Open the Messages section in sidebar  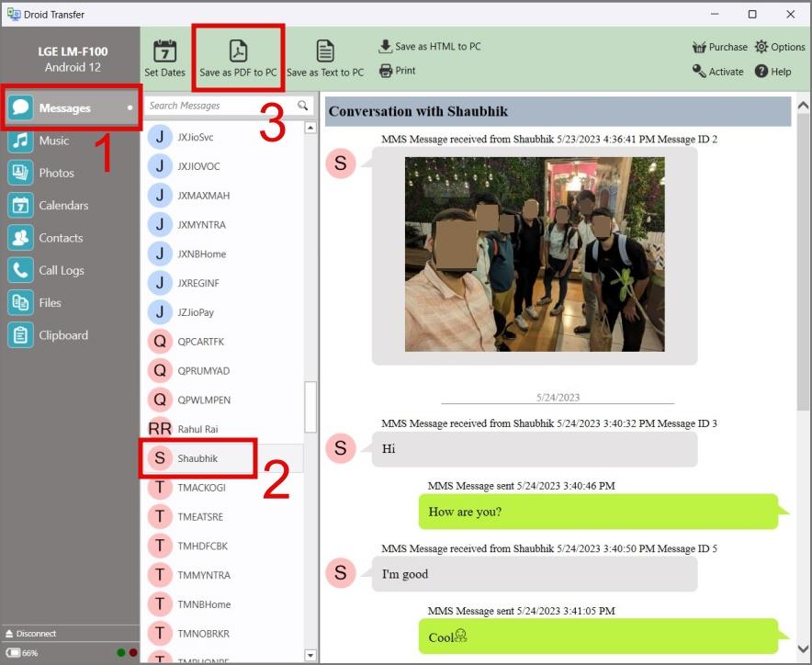[71, 107]
